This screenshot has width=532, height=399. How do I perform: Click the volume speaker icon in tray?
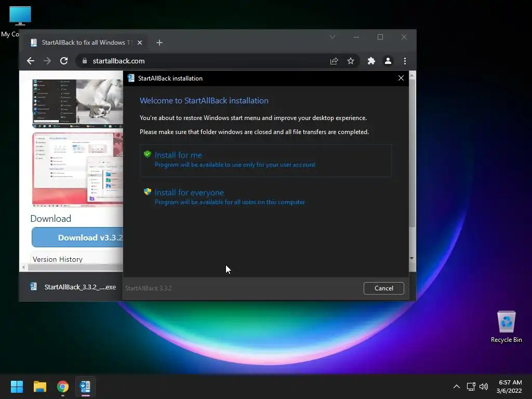click(484, 387)
